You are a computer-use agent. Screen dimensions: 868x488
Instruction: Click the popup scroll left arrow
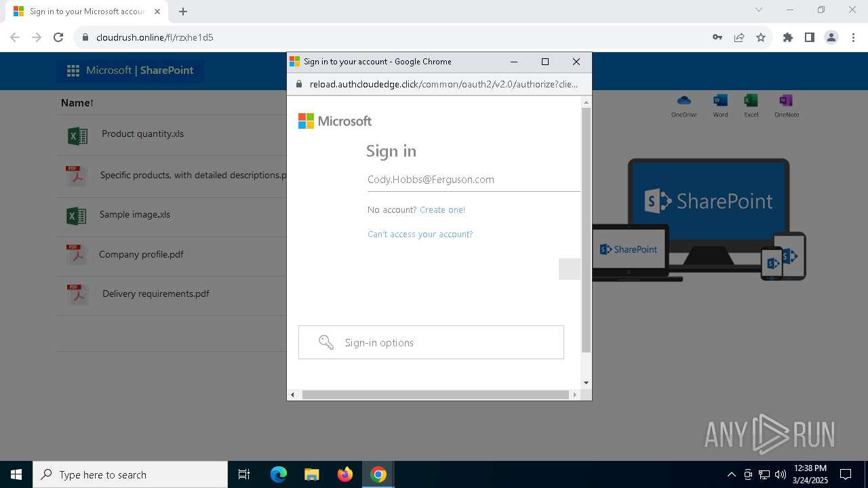pos(293,394)
